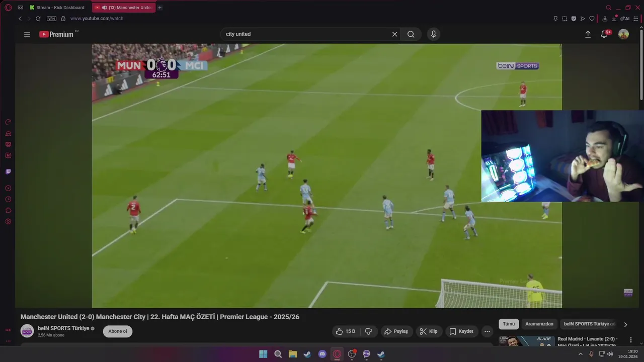Start voice search with microphone

[x=434, y=34]
